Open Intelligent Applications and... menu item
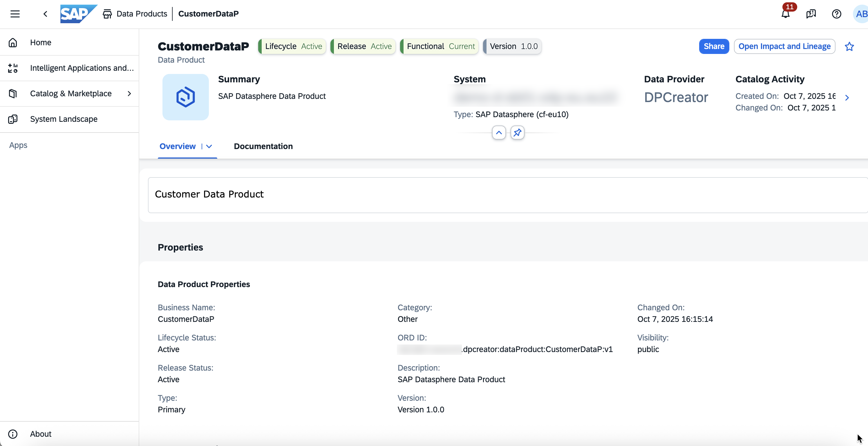 [69, 68]
